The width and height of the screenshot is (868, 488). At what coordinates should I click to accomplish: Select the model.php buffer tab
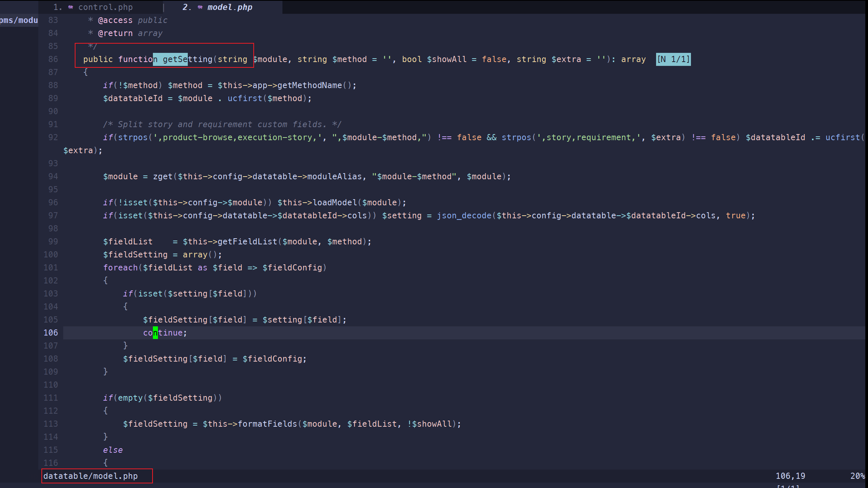click(x=230, y=7)
